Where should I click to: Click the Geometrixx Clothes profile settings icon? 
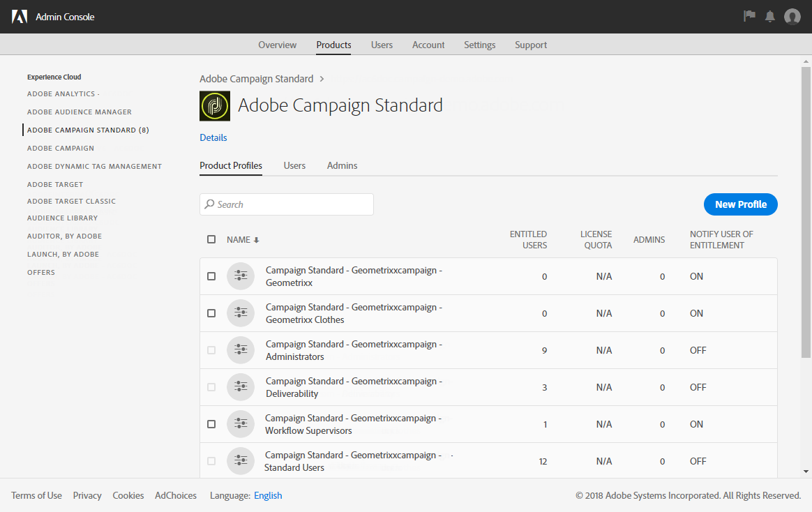241,313
